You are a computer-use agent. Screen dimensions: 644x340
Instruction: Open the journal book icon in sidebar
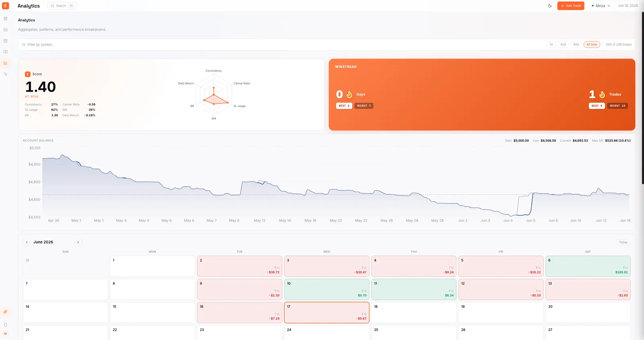coord(6,52)
